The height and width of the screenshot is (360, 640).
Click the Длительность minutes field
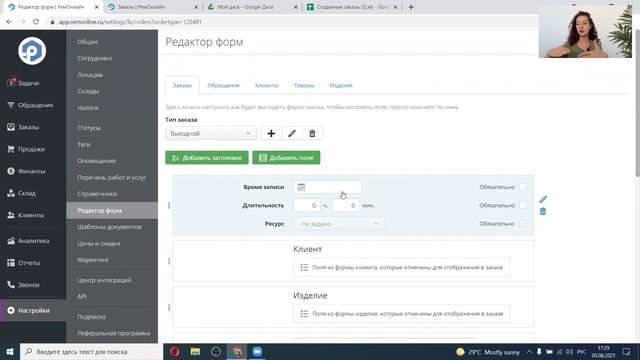[346, 205]
